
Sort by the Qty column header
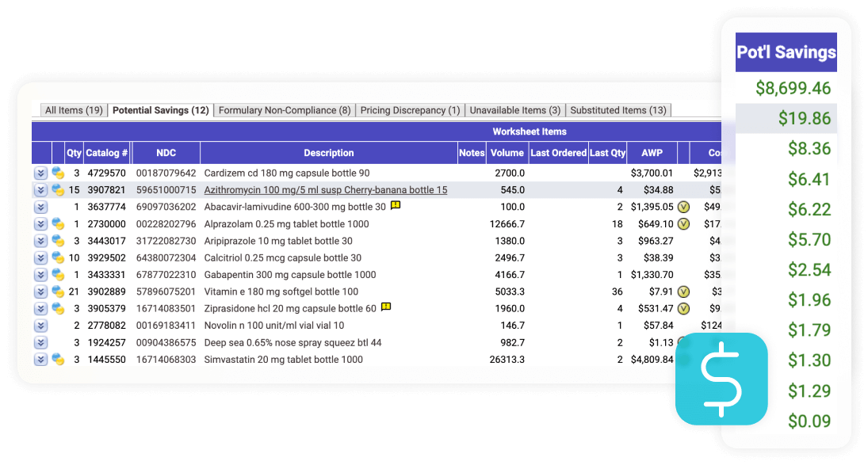[75, 153]
